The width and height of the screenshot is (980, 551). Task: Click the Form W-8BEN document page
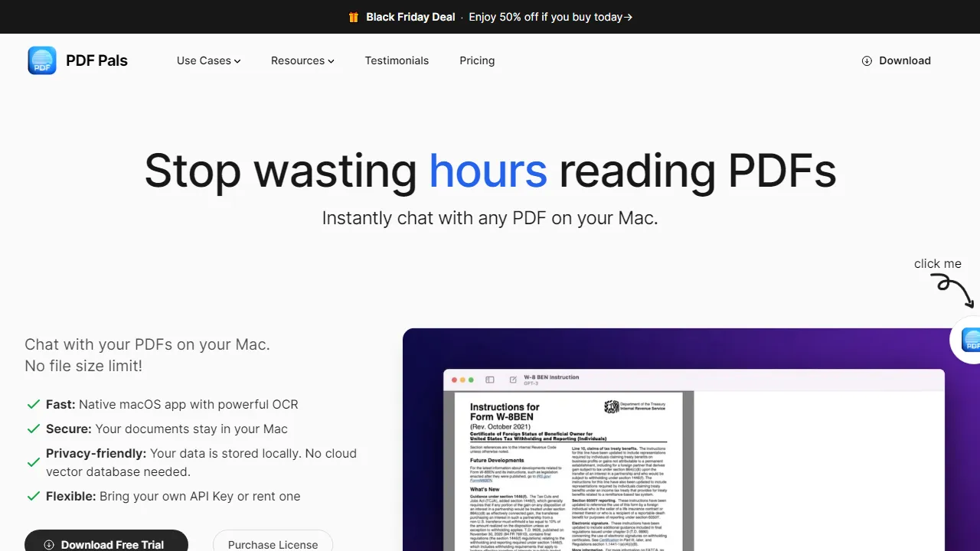coord(568,472)
